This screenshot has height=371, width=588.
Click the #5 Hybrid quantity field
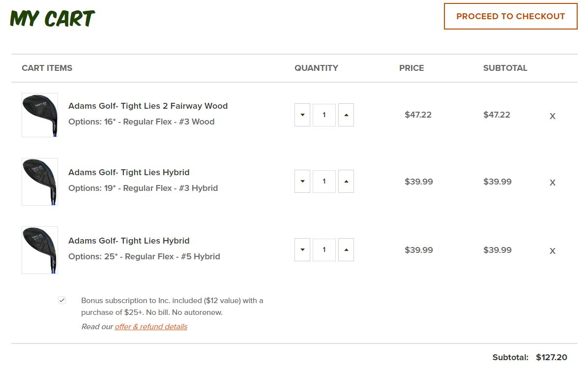point(324,249)
